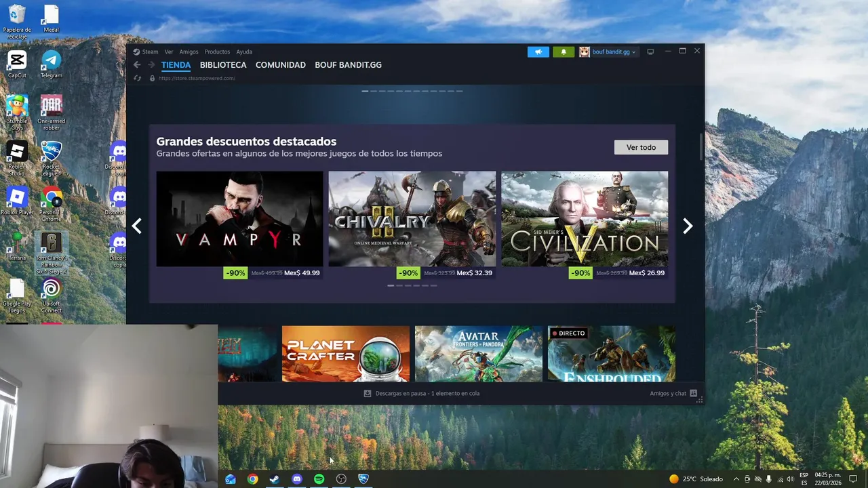This screenshot has height=488, width=868.
Task: Open the Roblox Studio desktop shortcut
Action: pos(17,159)
